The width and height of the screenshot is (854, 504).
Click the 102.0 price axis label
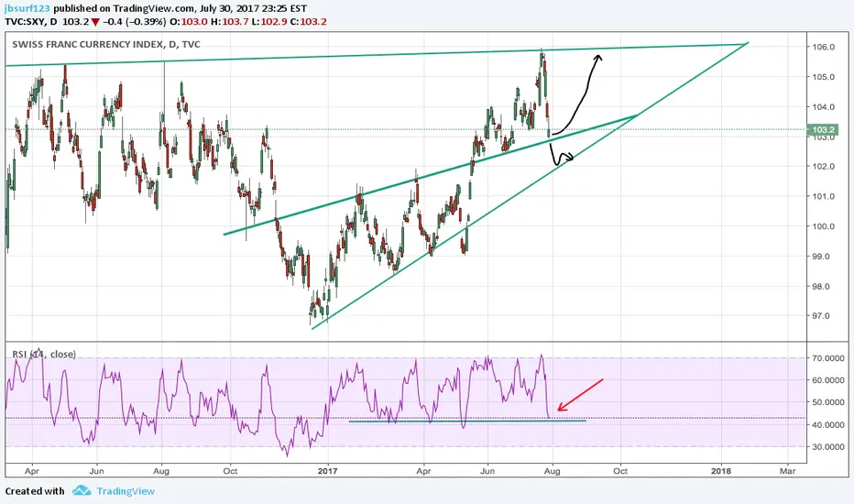tap(823, 166)
